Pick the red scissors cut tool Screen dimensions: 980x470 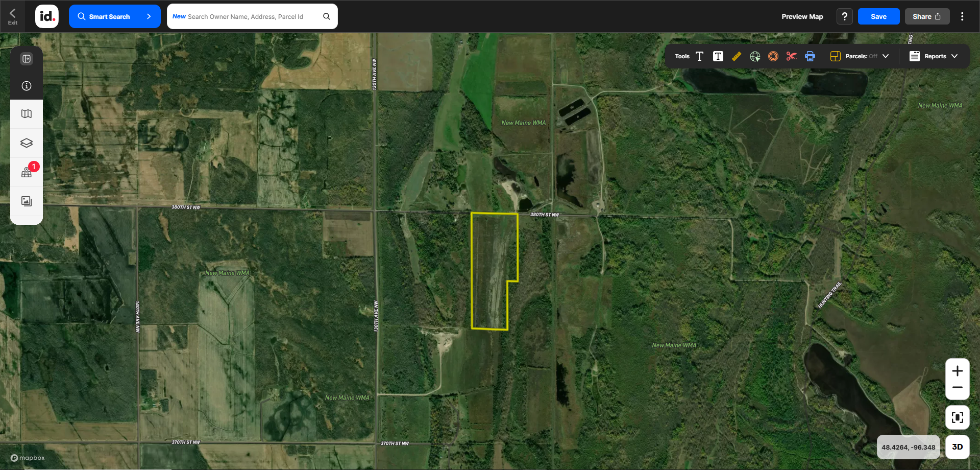pyautogui.click(x=791, y=56)
